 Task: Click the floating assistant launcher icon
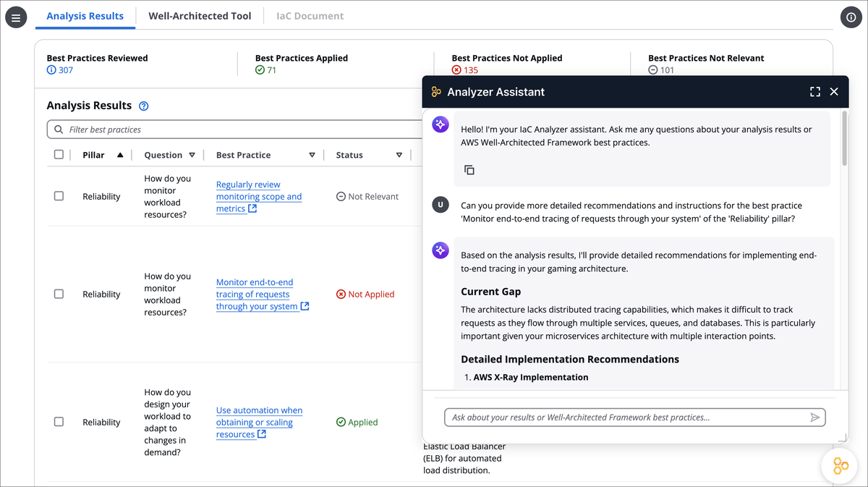point(840,466)
